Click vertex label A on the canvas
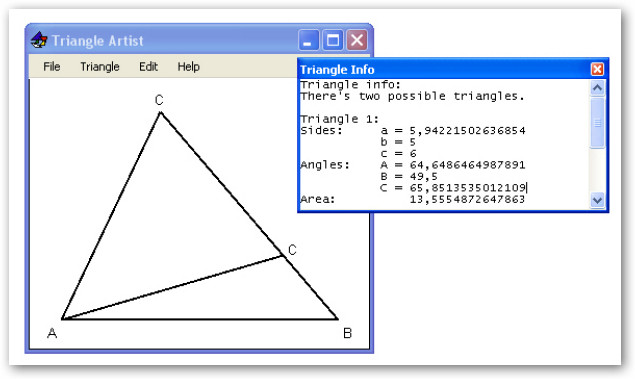 point(52,333)
